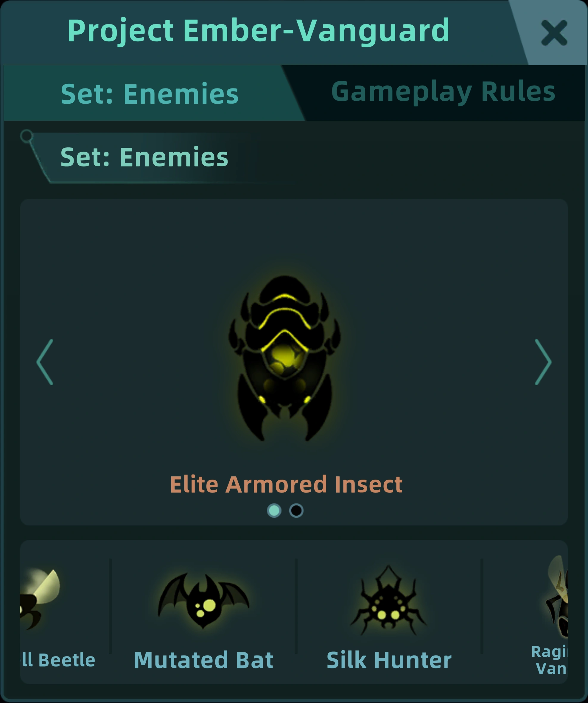Select the second carousel page dot
Image resolution: width=588 pixels, height=703 pixels.
[x=296, y=511]
